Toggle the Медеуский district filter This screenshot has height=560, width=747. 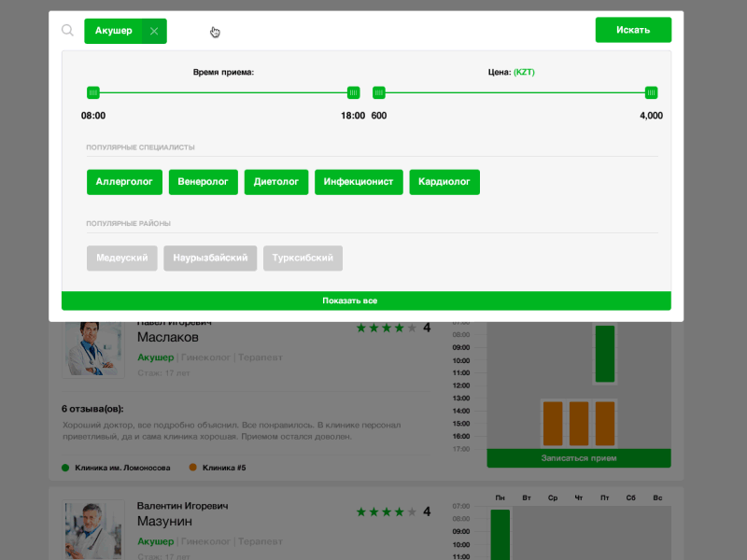click(122, 259)
